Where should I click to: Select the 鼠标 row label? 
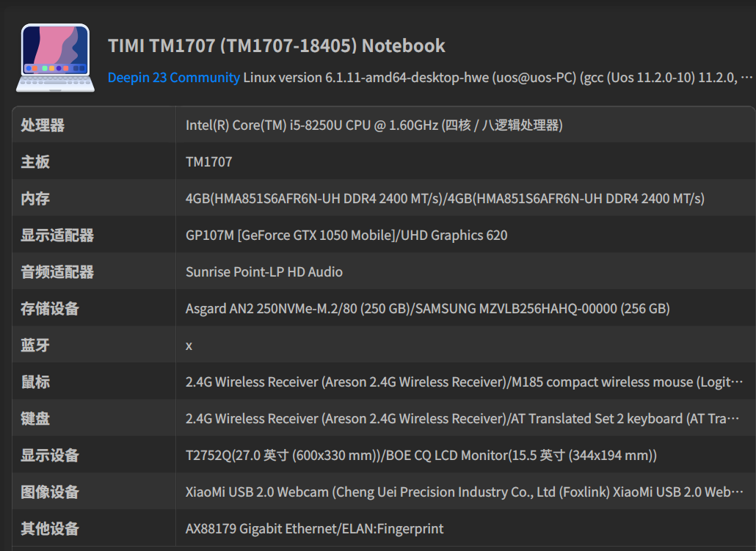[35, 382]
